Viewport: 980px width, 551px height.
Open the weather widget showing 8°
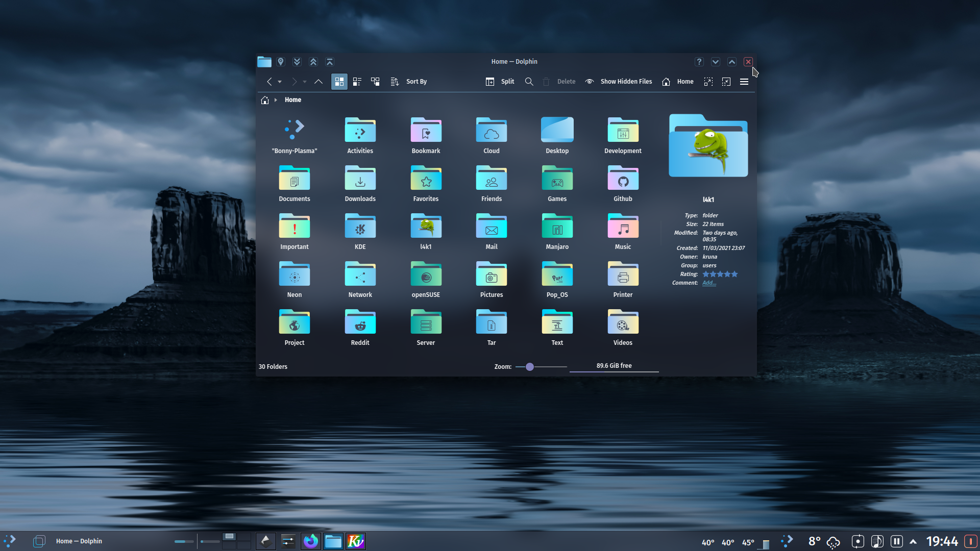(x=824, y=541)
